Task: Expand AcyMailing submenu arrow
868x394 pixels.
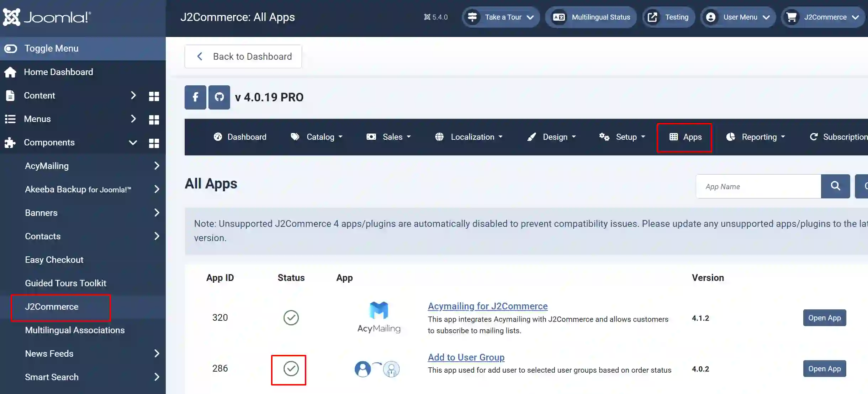Action: (x=157, y=166)
